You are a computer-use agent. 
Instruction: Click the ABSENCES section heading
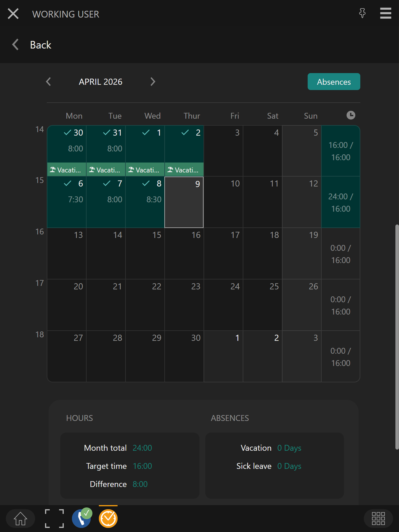[x=230, y=418]
